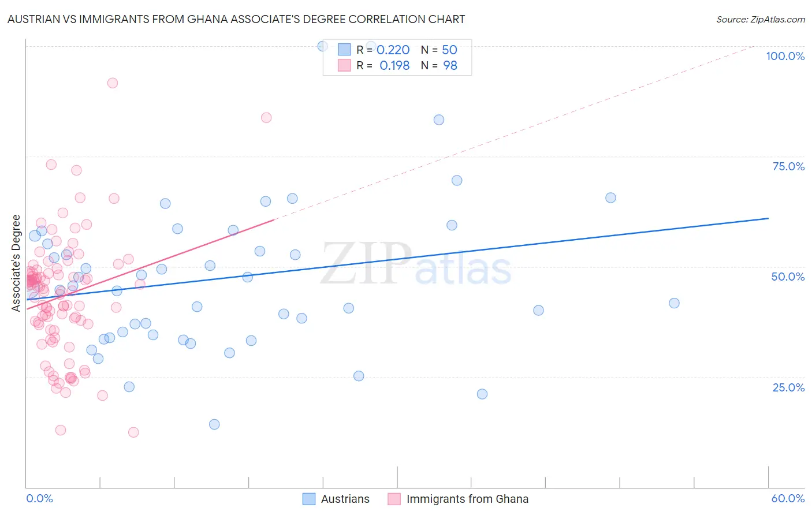This screenshot has height=515, width=812.
Task: Select the Immigrants from Ghana legend label
Action: tap(467, 499)
